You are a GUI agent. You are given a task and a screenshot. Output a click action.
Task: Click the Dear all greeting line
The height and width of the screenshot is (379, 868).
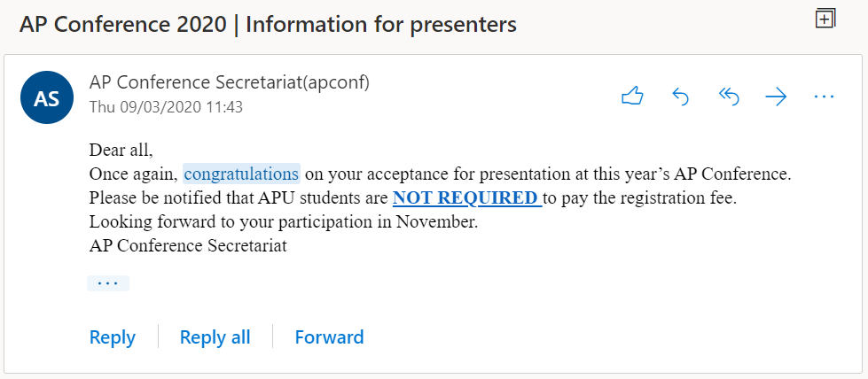(121, 150)
